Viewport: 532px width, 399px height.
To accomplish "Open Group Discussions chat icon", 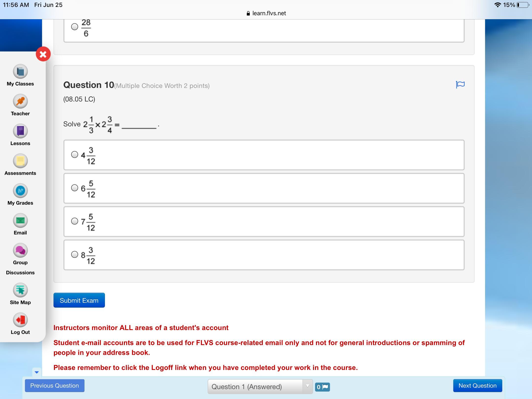I will [20, 250].
